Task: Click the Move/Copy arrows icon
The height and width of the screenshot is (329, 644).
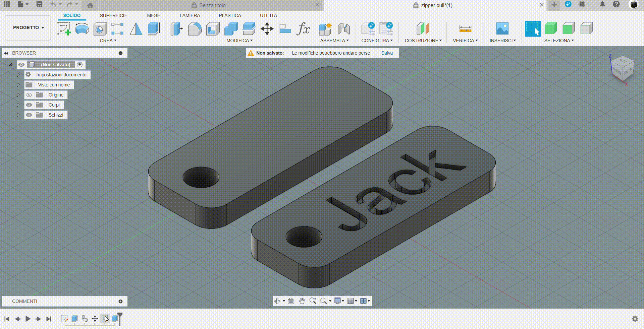Action: pyautogui.click(x=267, y=29)
